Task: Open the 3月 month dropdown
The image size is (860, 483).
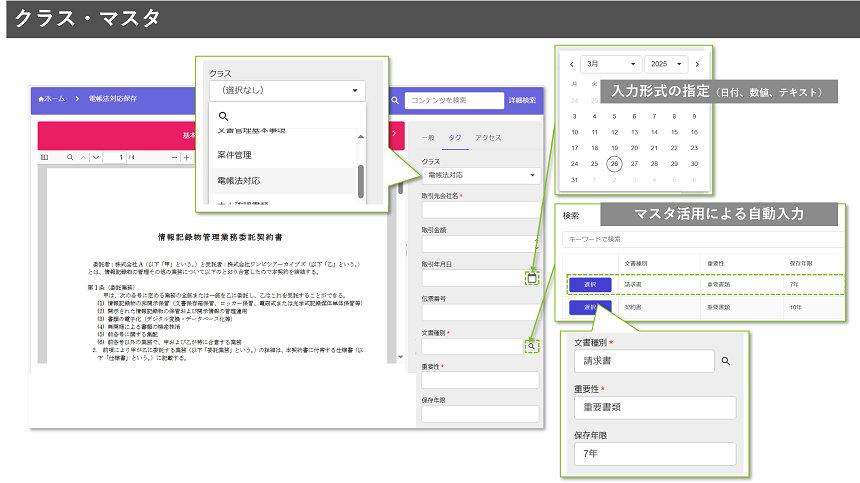Action: click(x=610, y=64)
